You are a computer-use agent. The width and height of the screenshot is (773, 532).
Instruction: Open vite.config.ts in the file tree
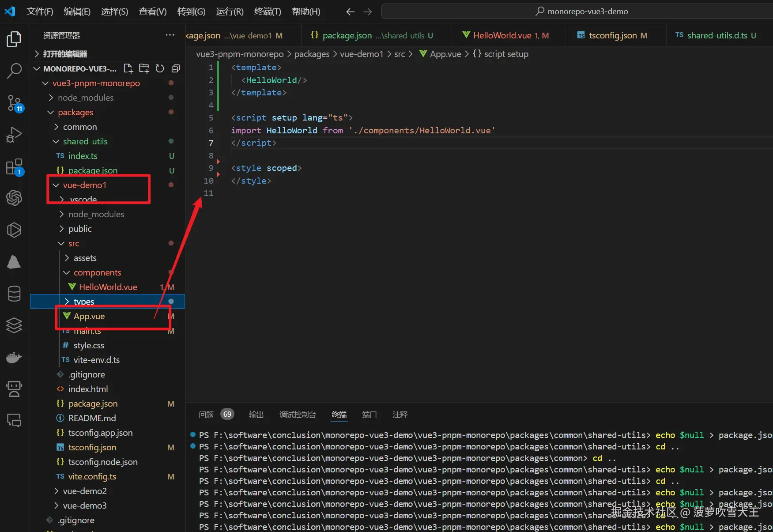(x=92, y=476)
